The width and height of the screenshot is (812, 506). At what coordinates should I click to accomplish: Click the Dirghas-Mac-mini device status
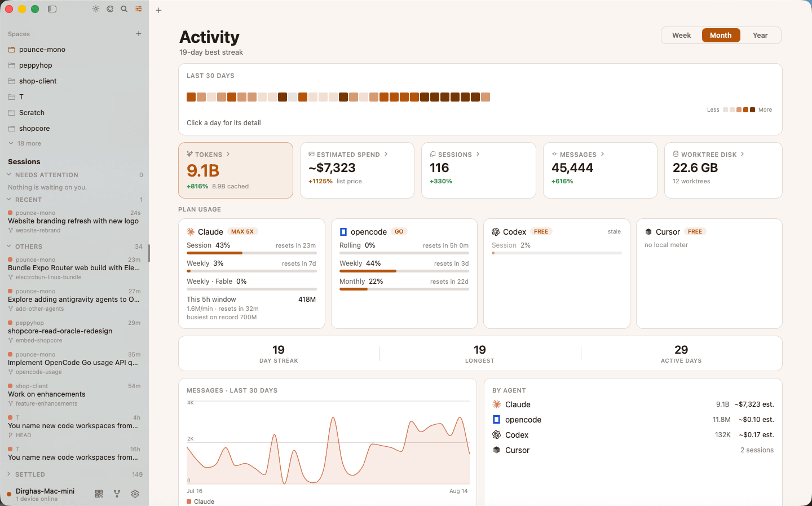click(39, 494)
